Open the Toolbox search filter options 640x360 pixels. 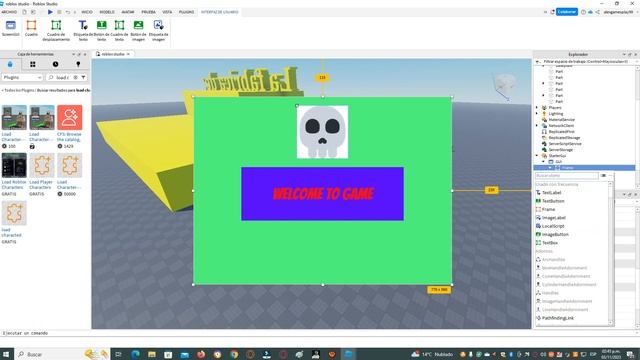pos(83,77)
